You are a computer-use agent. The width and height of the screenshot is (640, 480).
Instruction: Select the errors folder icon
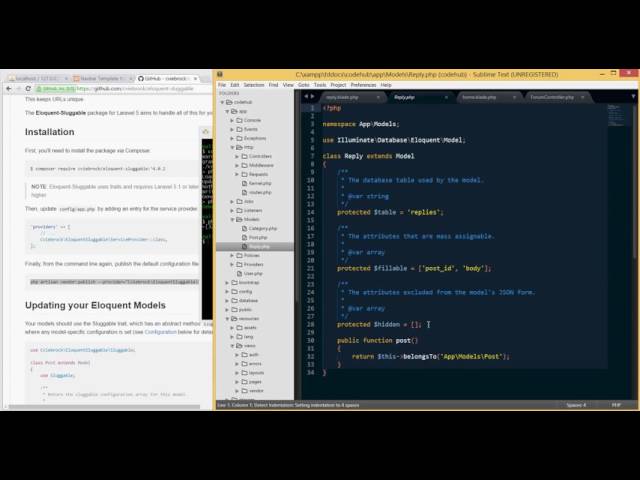coord(244,364)
